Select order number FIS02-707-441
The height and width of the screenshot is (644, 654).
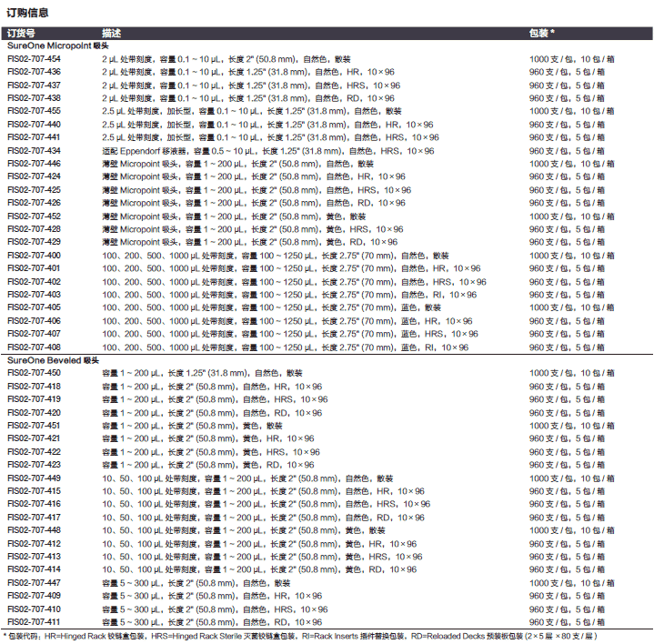(34, 137)
